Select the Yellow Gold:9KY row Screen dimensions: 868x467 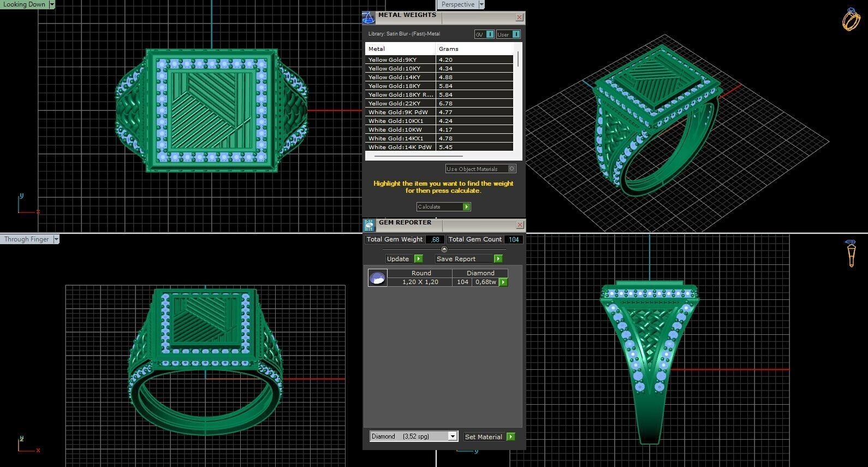click(439, 60)
